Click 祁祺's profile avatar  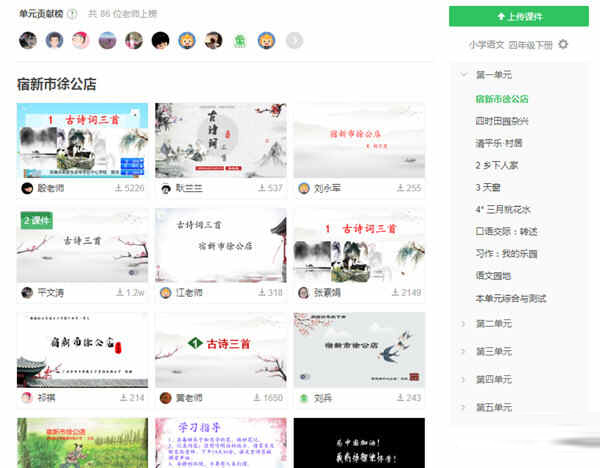click(27, 398)
